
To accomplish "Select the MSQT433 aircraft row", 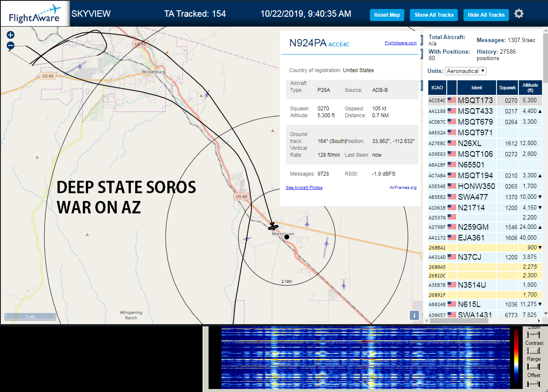I will point(485,111).
